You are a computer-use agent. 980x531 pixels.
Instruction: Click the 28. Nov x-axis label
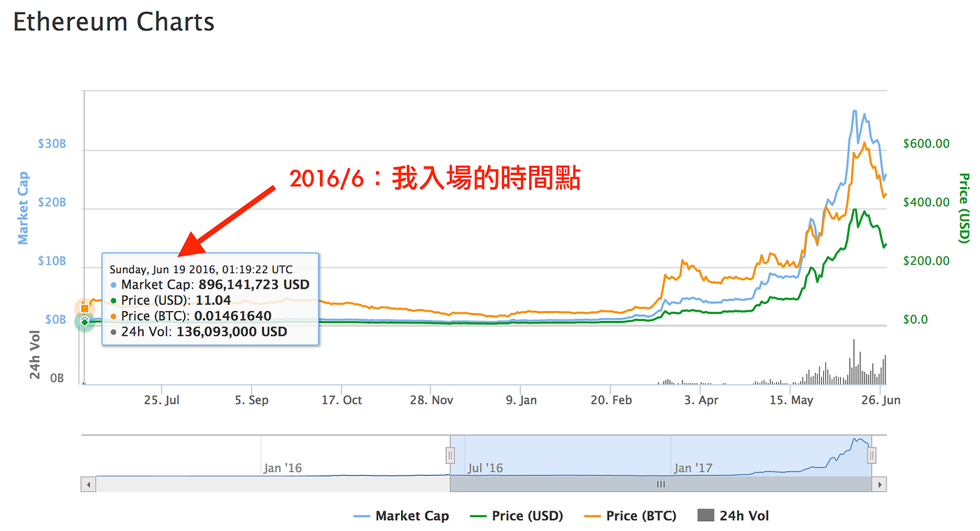(x=431, y=400)
